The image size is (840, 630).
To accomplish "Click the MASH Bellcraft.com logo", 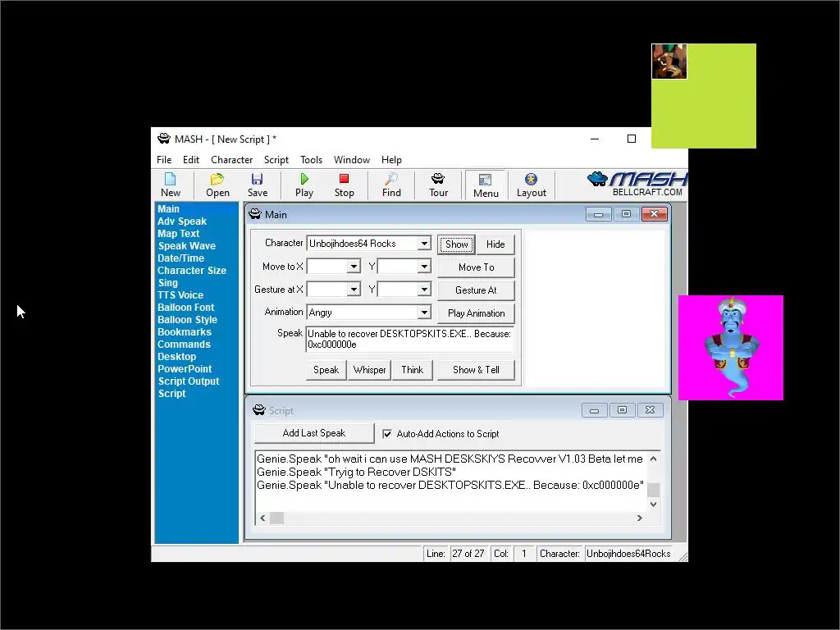I will pos(637,184).
